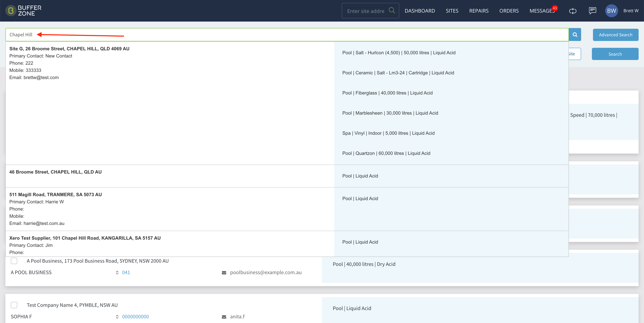Click the Chapel Hill search field
Screen dimensions: 644x323
click(x=287, y=35)
